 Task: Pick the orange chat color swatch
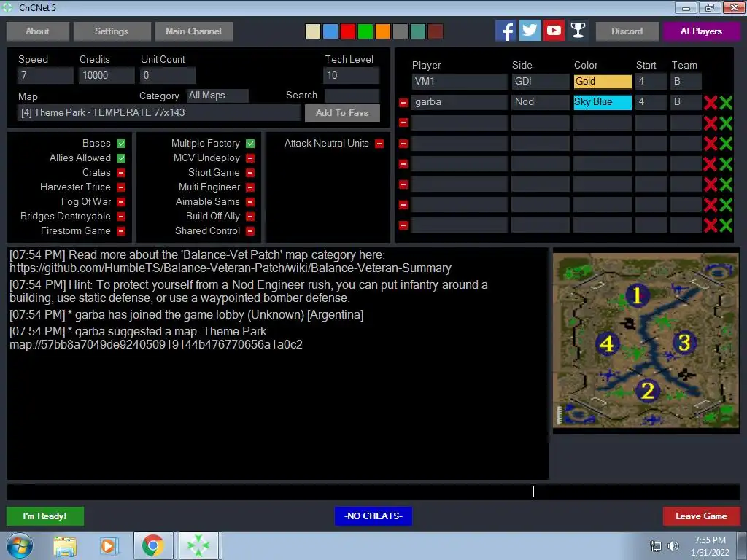click(x=382, y=31)
